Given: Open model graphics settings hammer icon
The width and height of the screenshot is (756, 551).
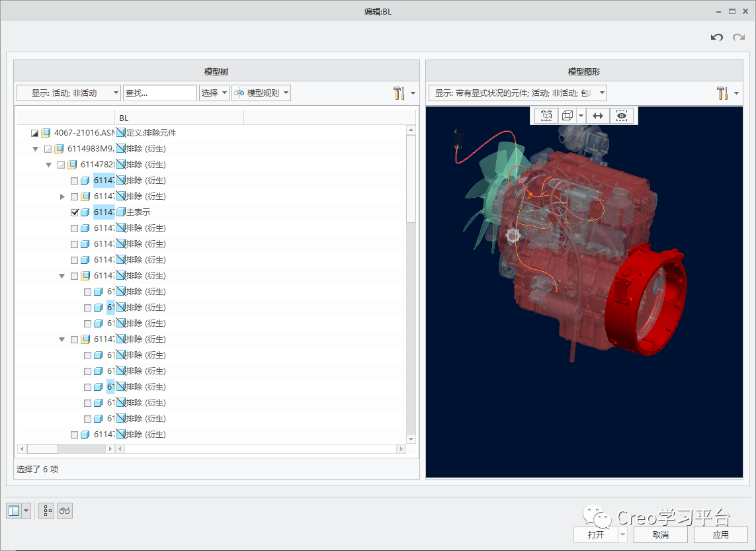Looking at the screenshot, I should (x=722, y=93).
